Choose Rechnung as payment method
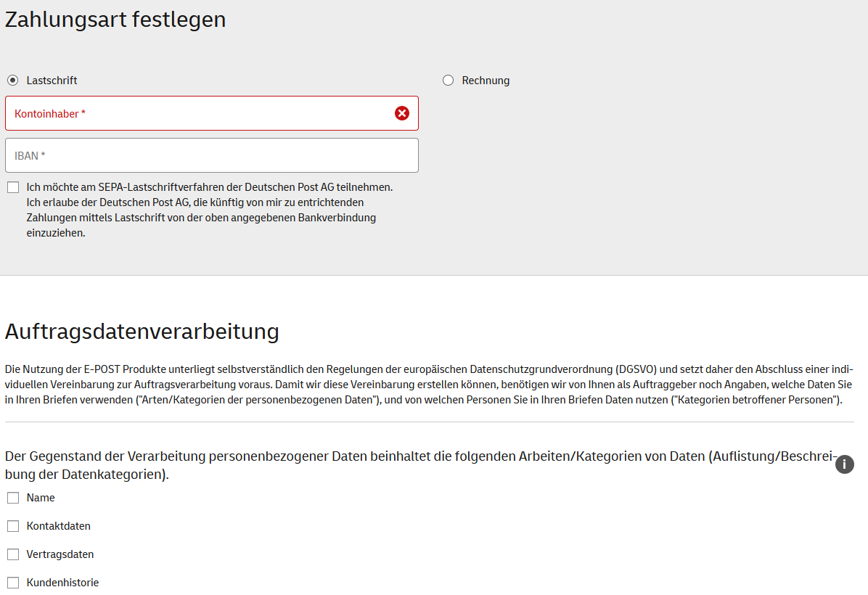The image size is (868, 595). point(449,81)
